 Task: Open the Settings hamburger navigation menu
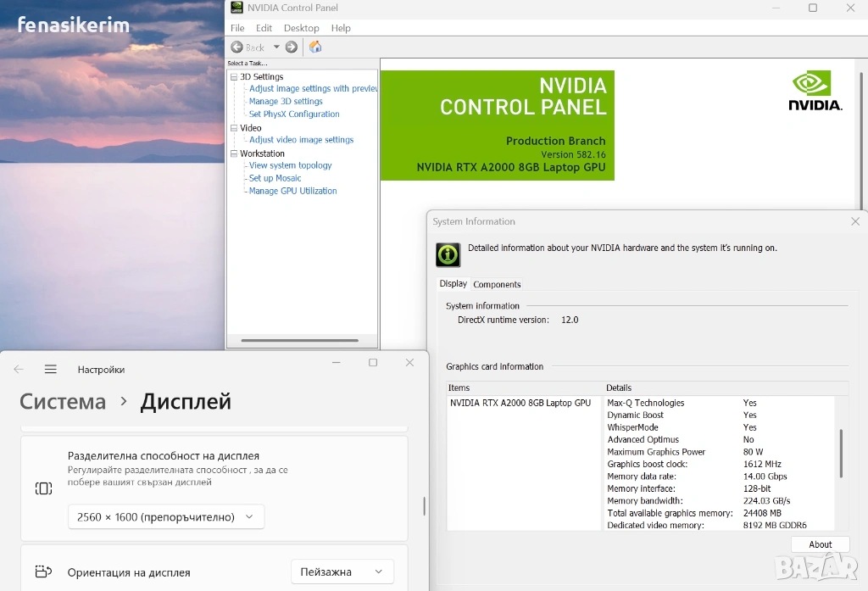tap(51, 370)
